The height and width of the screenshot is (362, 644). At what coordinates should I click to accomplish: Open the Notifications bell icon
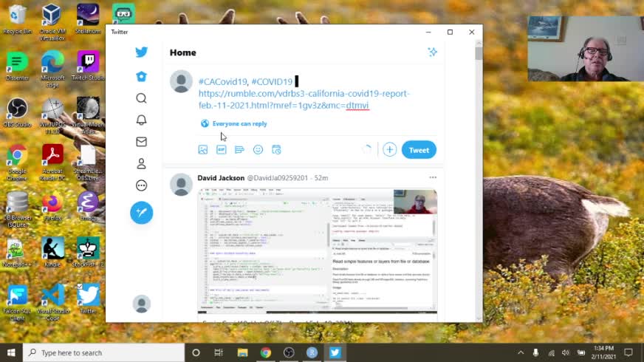tap(141, 120)
